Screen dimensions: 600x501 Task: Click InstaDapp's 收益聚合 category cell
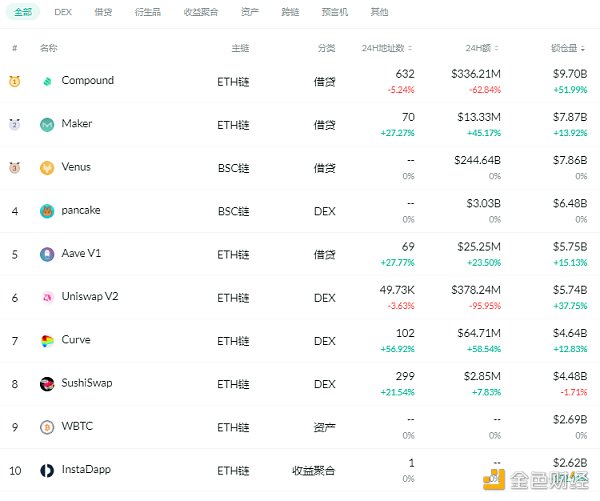(x=313, y=470)
